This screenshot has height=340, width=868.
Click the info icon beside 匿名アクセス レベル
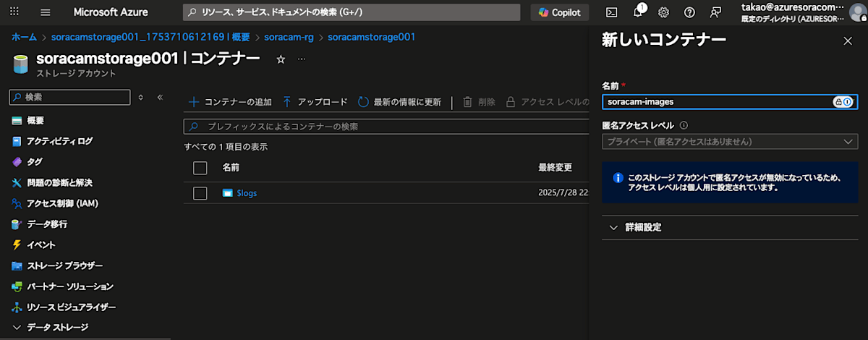pos(684,125)
